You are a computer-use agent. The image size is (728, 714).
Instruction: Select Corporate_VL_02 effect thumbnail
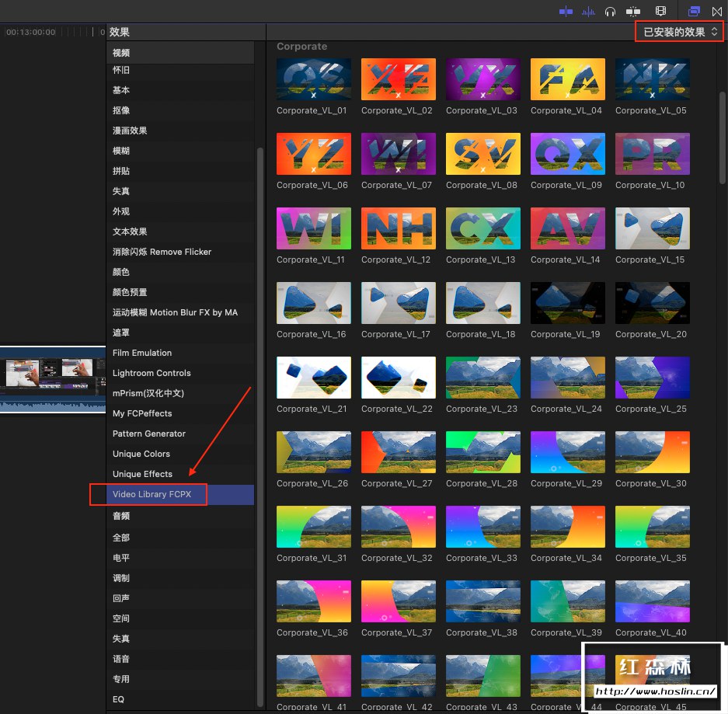(x=399, y=79)
